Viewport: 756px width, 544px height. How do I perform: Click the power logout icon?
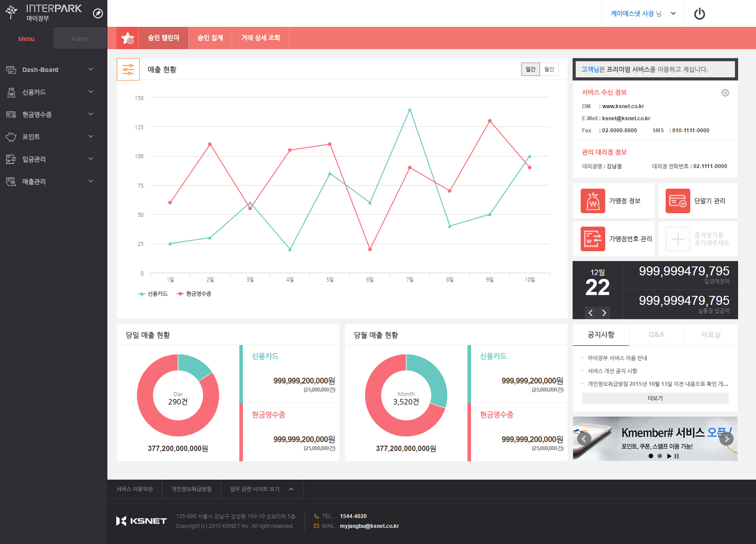tap(700, 14)
